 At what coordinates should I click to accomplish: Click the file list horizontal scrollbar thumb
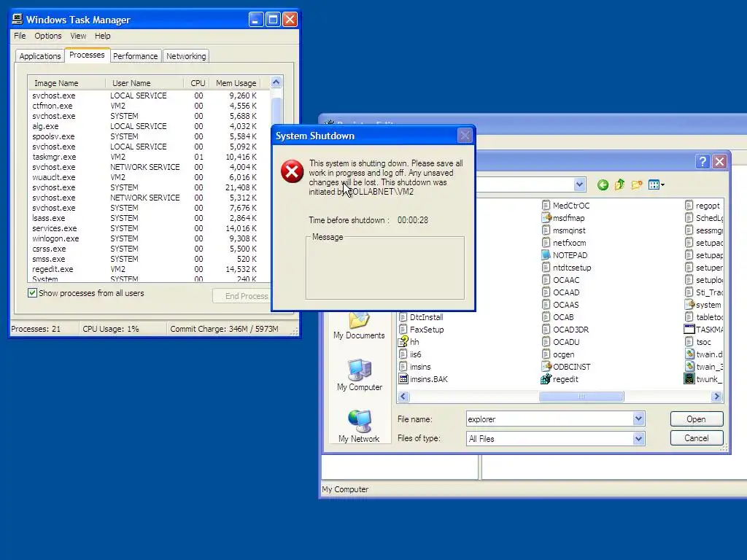pos(581,396)
